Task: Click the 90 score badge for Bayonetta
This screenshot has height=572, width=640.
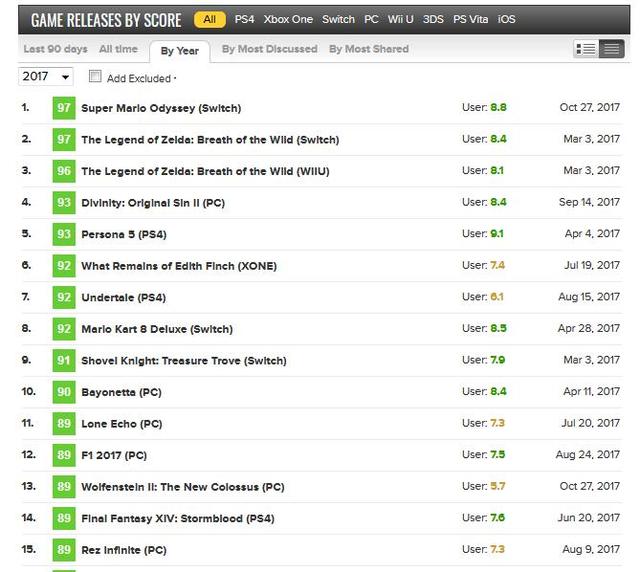Action: 64,392
